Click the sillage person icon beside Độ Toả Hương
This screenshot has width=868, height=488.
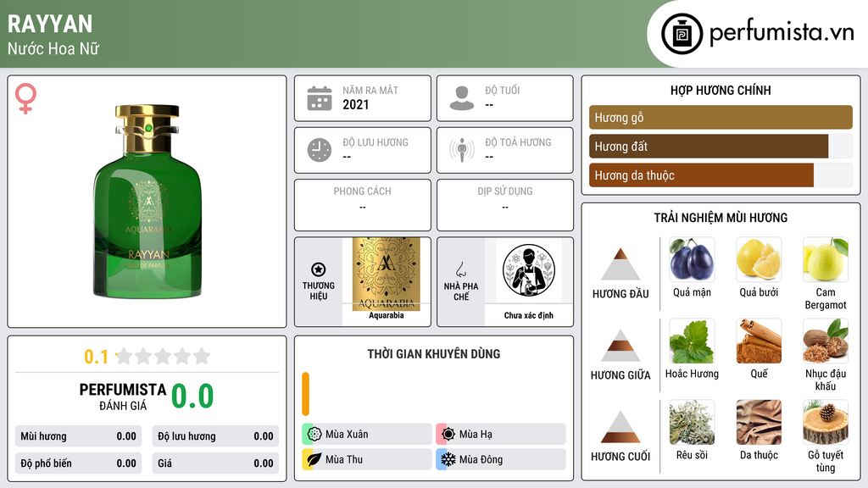click(x=462, y=150)
